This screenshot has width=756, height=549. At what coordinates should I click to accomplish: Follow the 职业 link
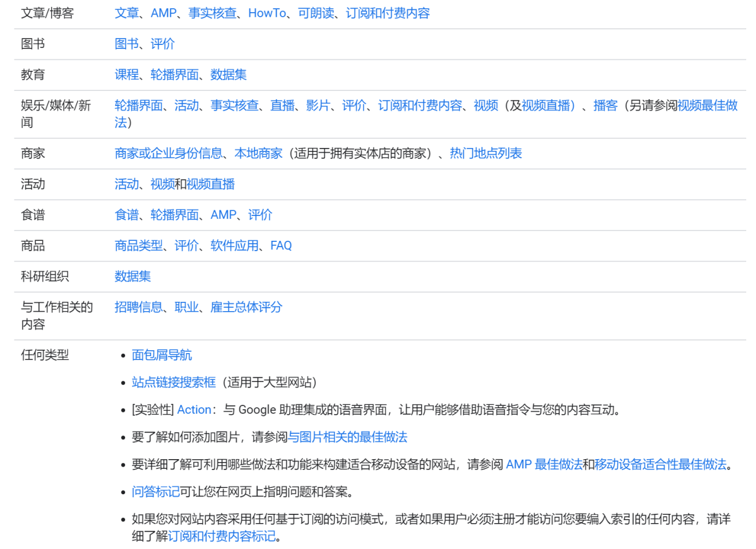click(x=187, y=307)
